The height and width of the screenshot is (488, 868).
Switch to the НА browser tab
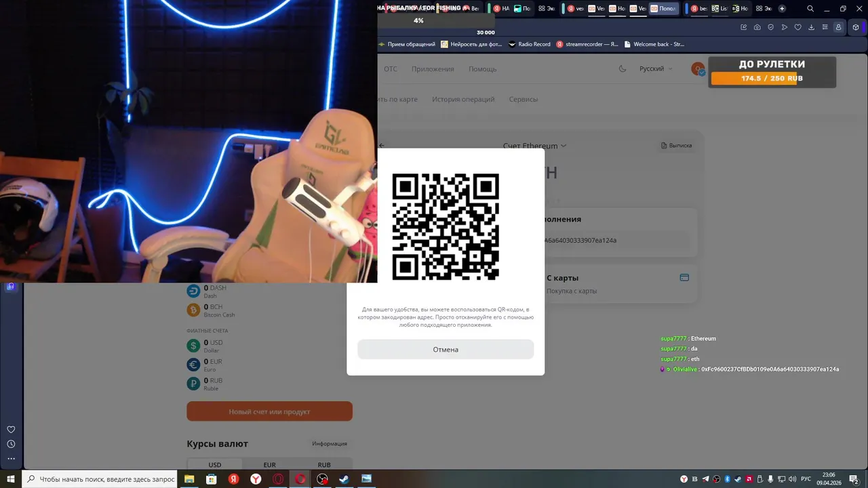[x=501, y=9]
